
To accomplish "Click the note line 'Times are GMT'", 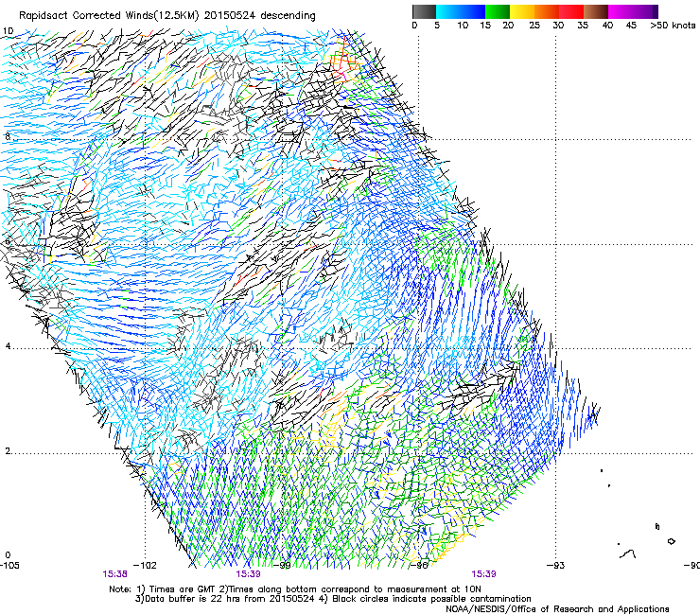I will 183,589.
